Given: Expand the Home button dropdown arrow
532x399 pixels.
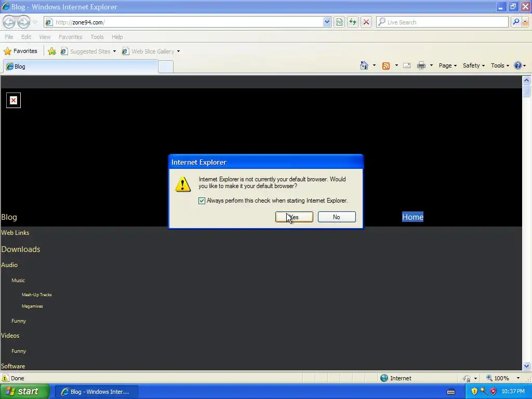Looking at the screenshot, I should (x=374, y=65).
